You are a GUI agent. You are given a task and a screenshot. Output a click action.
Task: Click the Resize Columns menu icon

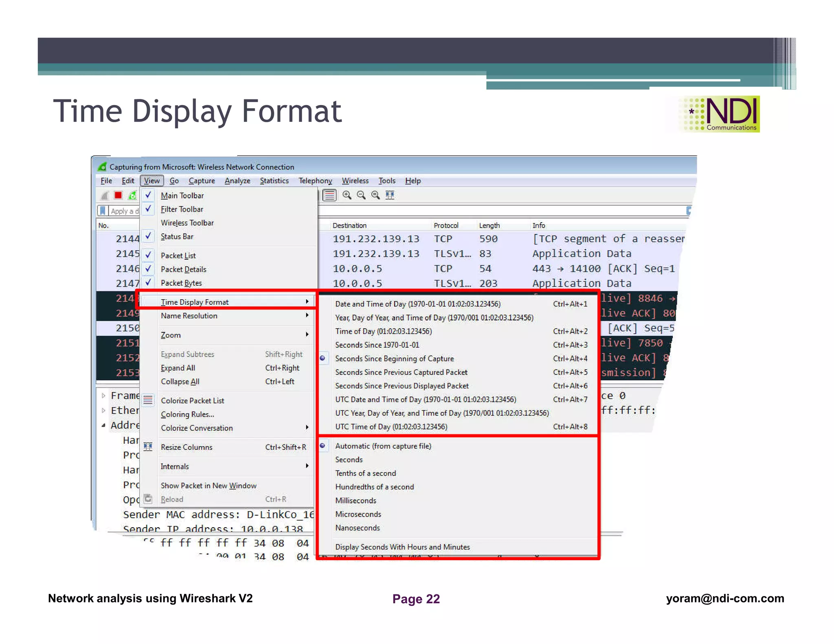tap(148, 447)
